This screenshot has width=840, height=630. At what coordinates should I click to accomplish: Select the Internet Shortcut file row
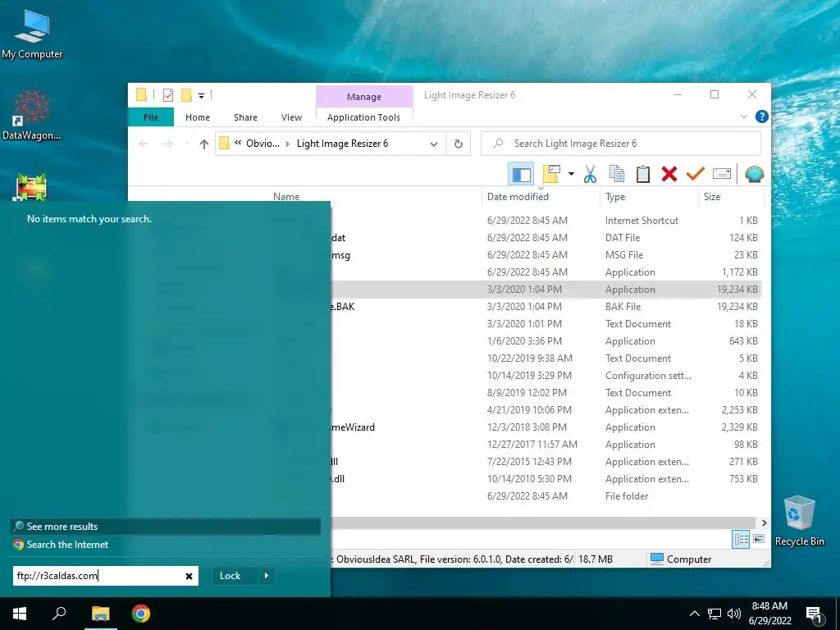pos(546,220)
